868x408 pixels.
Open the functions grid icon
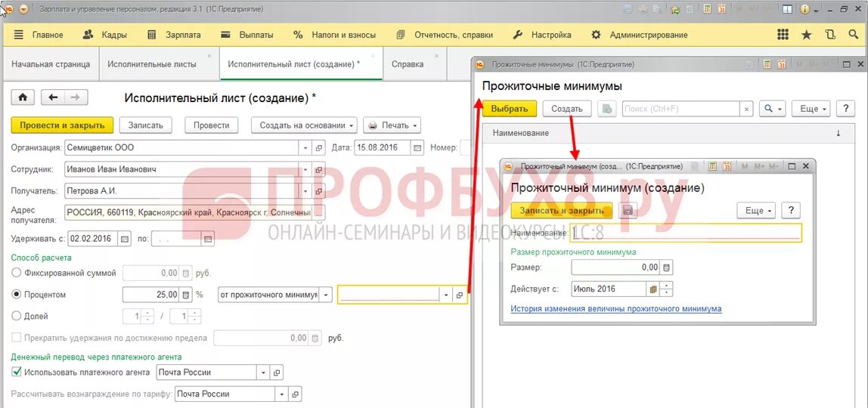pos(783,35)
